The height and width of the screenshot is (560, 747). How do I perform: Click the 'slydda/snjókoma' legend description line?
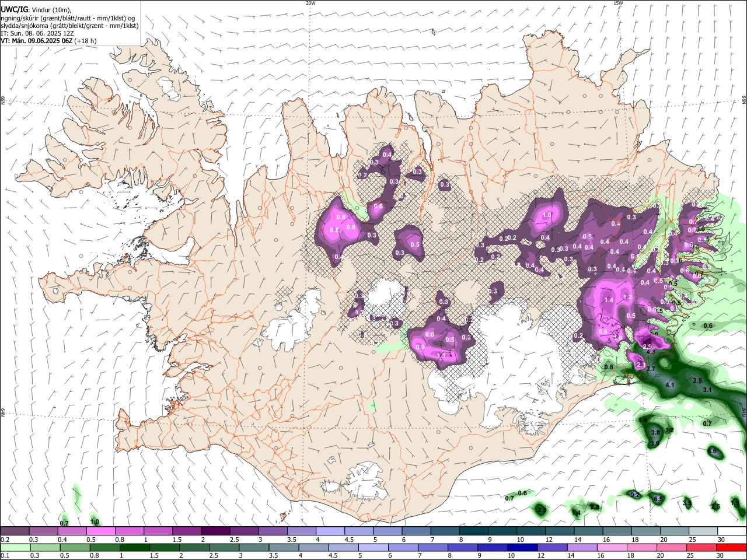(69, 26)
